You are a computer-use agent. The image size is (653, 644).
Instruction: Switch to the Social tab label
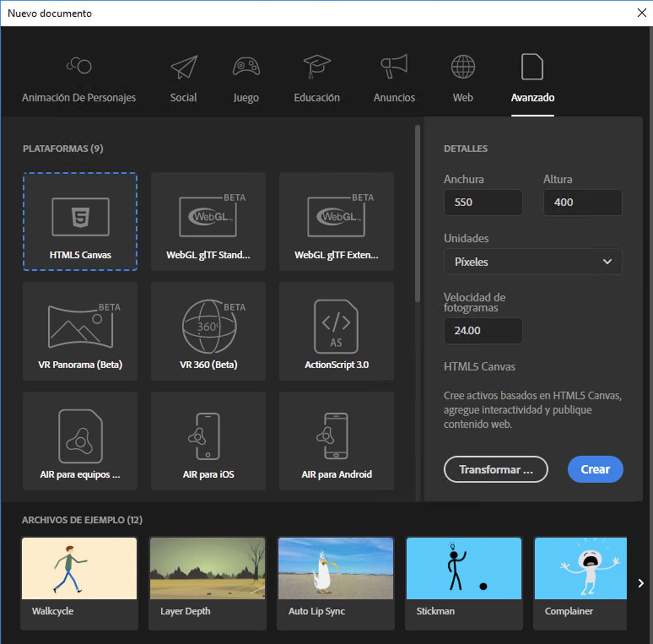183,98
